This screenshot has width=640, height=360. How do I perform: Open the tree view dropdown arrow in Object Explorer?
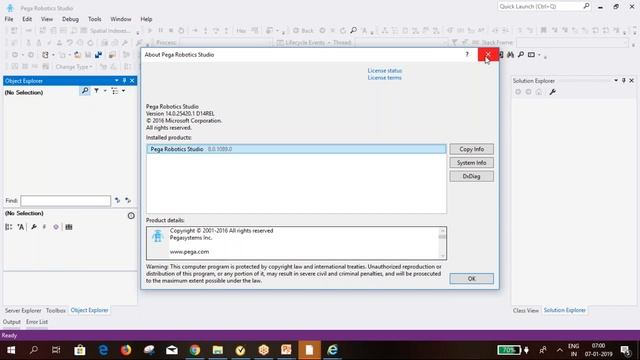click(x=123, y=91)
